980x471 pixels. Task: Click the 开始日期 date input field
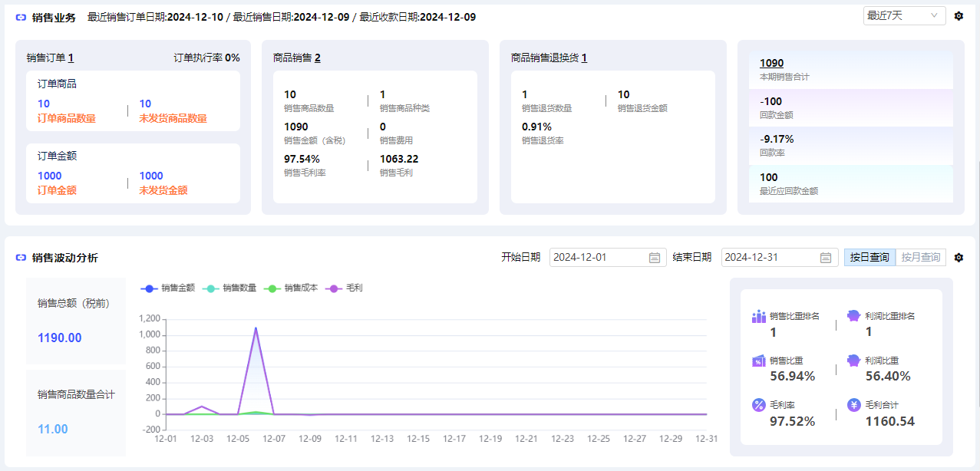coord(597,258)
